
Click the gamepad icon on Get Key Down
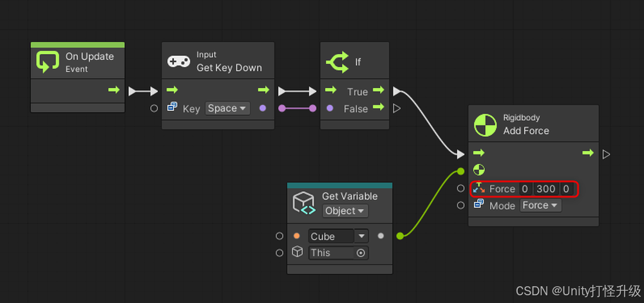point(178,62)
